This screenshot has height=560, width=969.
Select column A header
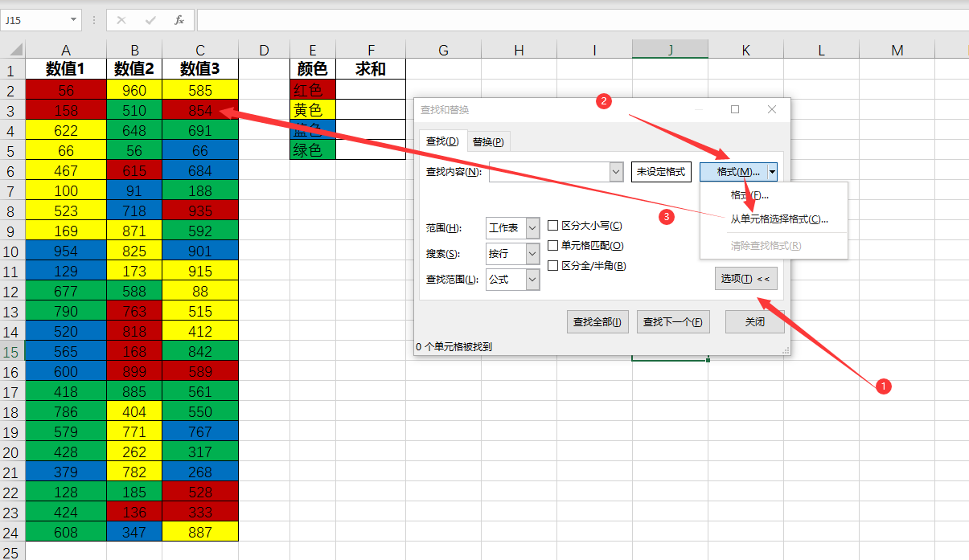pyautogui.click(x=66, y=50)
